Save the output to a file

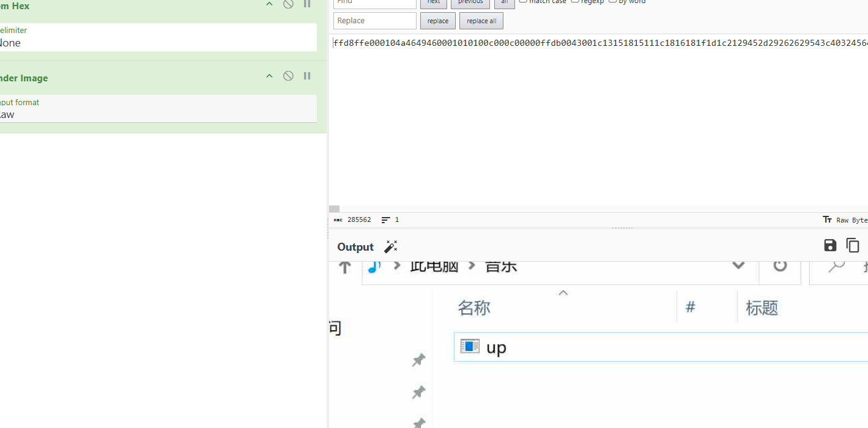click(829, 245)
